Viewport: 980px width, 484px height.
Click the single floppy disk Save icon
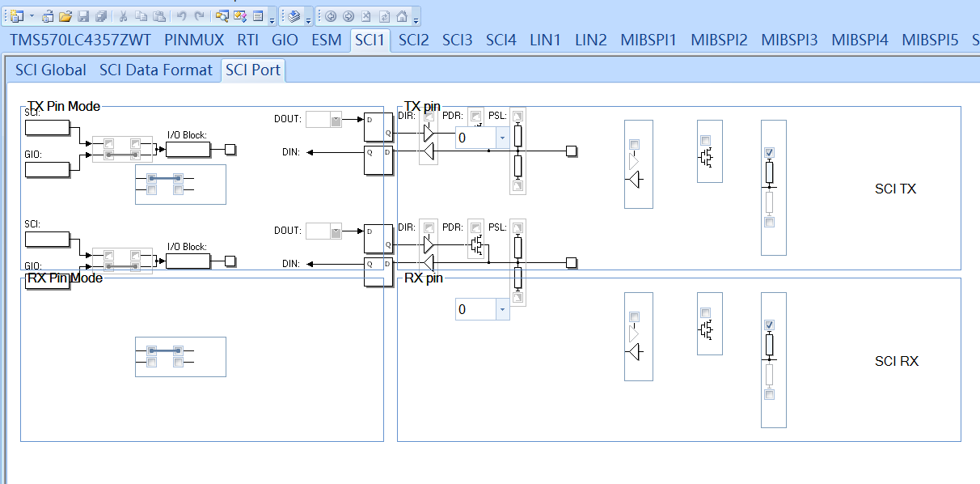pyautogui.click(x=82, y=15)
